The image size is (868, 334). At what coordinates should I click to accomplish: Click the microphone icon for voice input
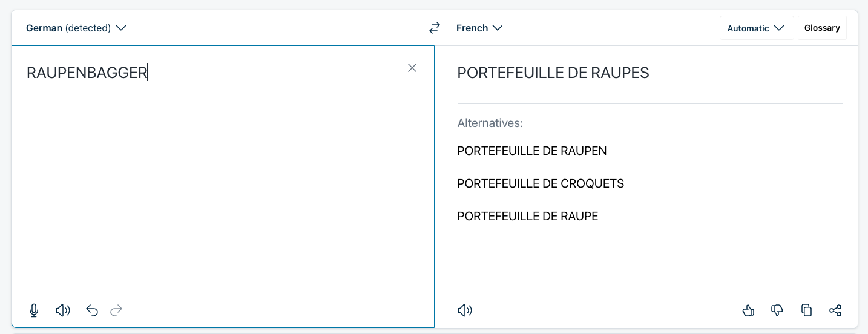click(34, 310)
